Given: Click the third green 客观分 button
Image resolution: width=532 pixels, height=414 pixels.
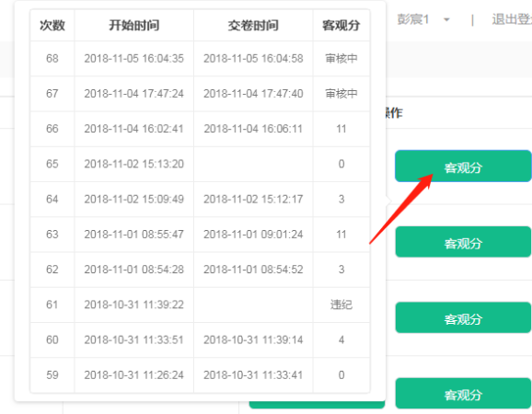Looking at the screenshot, I should 463,317.
